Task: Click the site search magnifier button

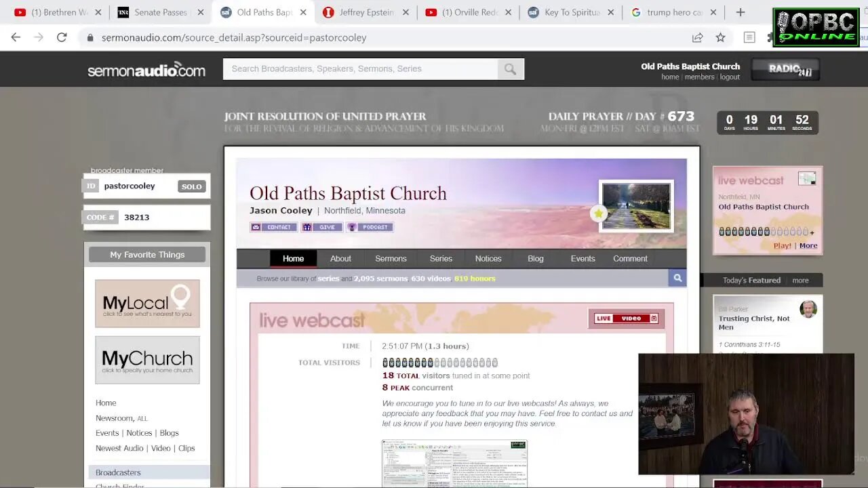Action: (x=510, y=68)
